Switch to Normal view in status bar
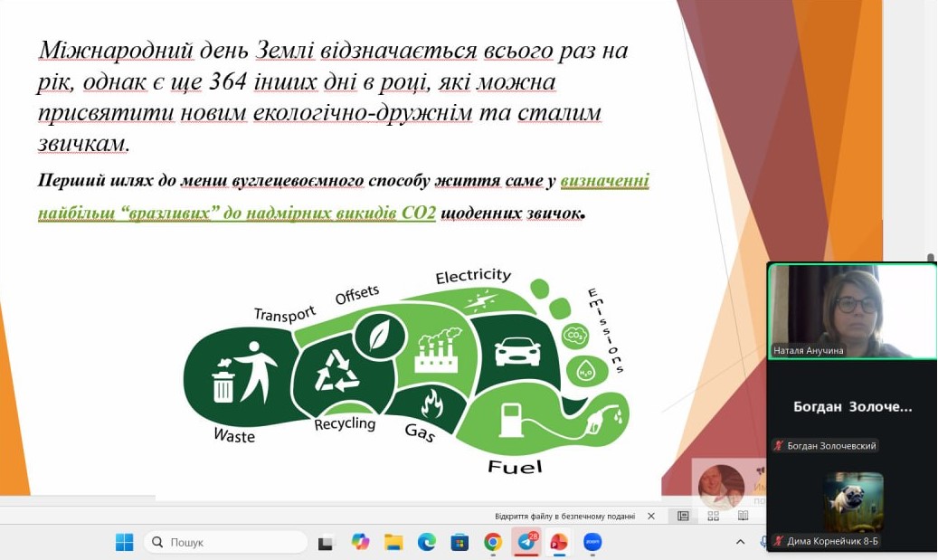 coord(683,517)
